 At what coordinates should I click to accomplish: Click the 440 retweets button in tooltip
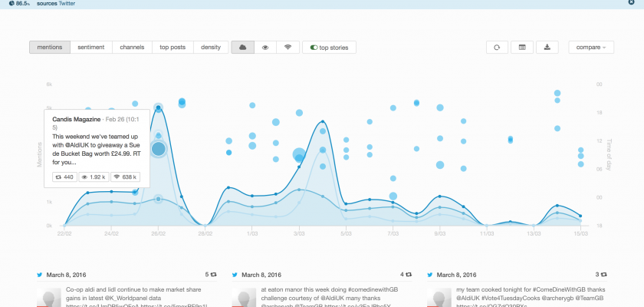point(64,177)
